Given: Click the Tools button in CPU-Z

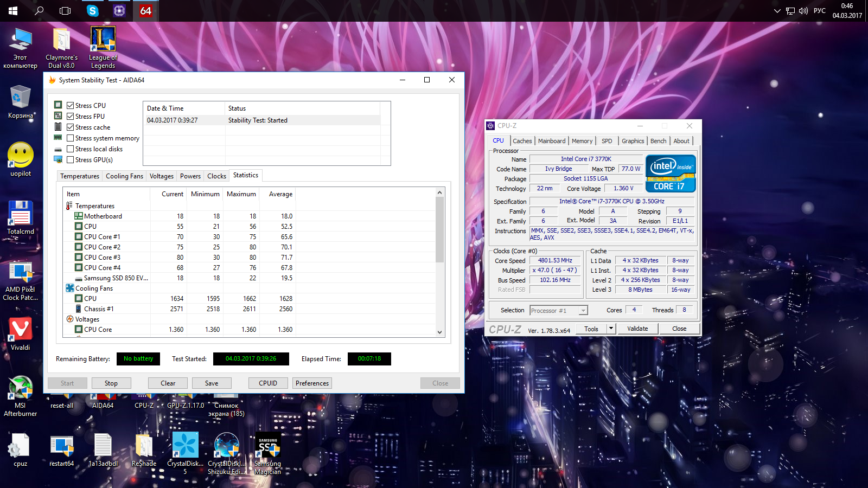Looking at the screenshot, I should (591, 329).
